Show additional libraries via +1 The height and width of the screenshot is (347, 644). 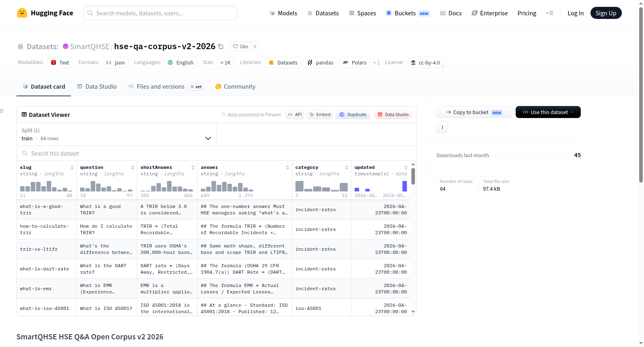[x=376, y=62]
